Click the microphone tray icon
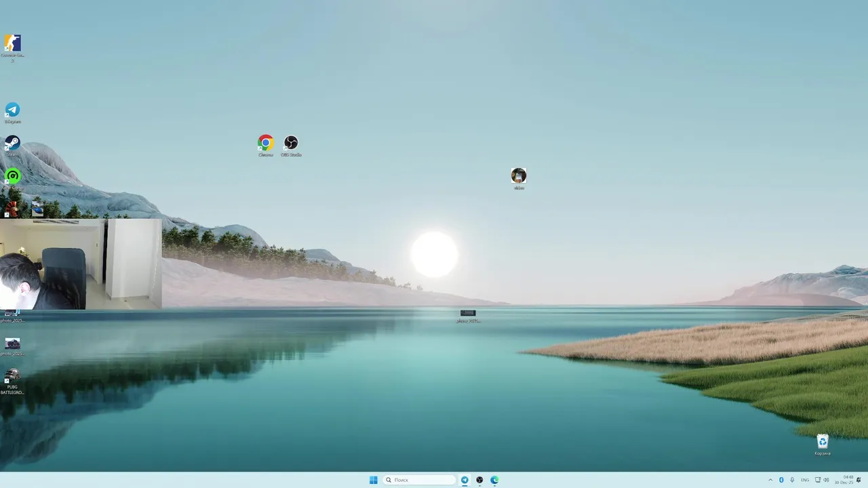 point(792,480)
